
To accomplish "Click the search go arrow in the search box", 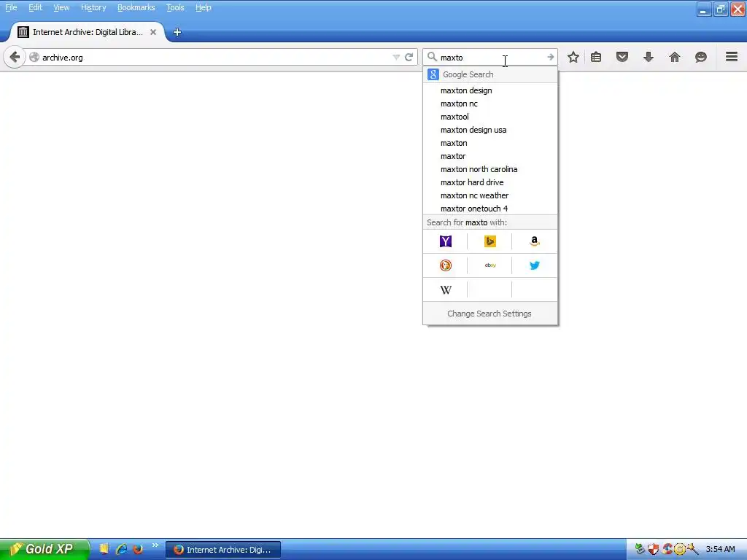I will tap(550, 57).
